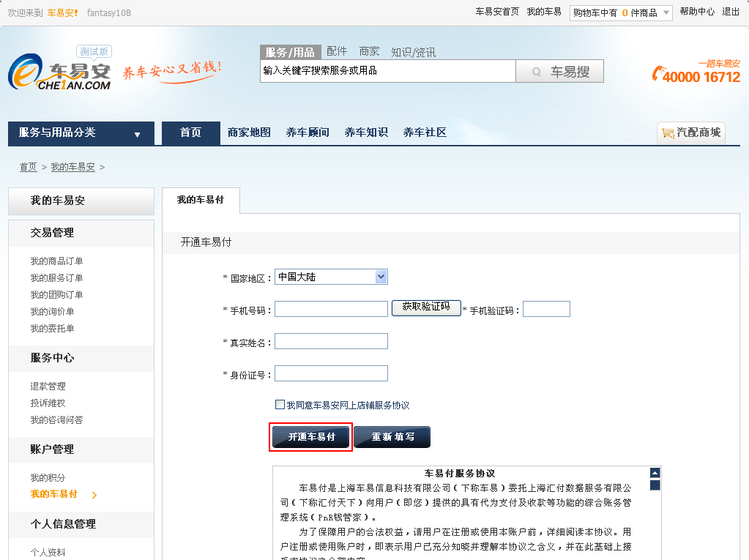Click the orange arrow beside 我的车易付
The image size is (749, 560).
[94, 496]
